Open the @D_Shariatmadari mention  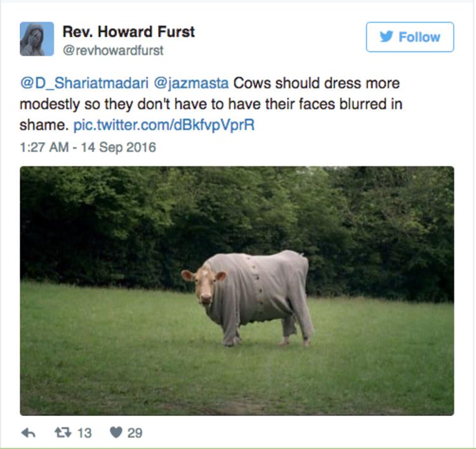click(x=84, y=83)
